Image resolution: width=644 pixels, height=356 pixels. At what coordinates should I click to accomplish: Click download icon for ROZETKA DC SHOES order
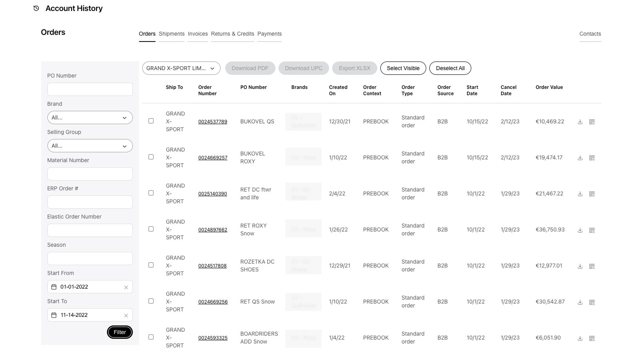[580, 266]
